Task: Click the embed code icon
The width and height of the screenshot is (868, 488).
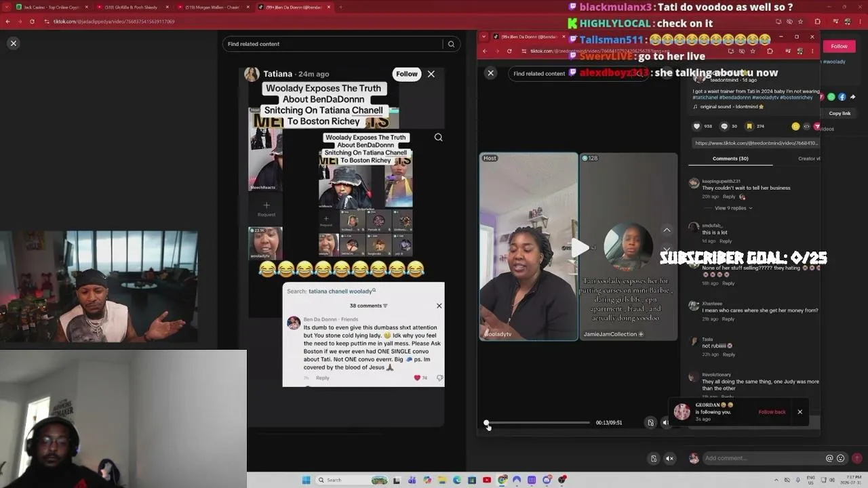Action: (806, 126)
